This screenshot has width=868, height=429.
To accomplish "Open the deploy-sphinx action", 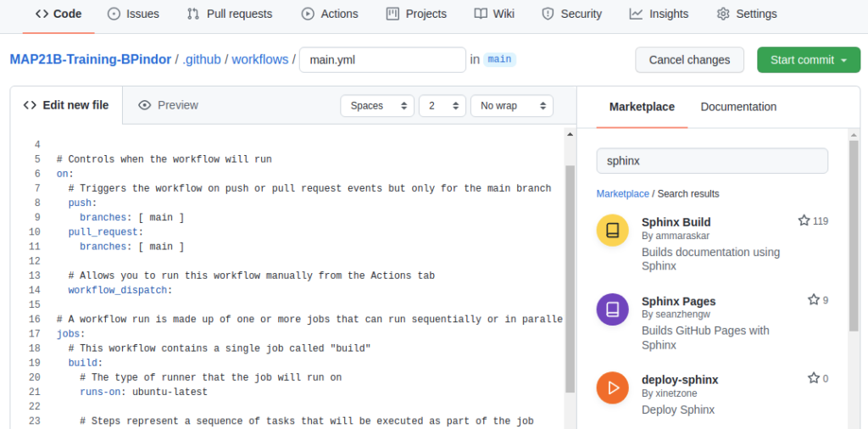I will tap(680, 380).
